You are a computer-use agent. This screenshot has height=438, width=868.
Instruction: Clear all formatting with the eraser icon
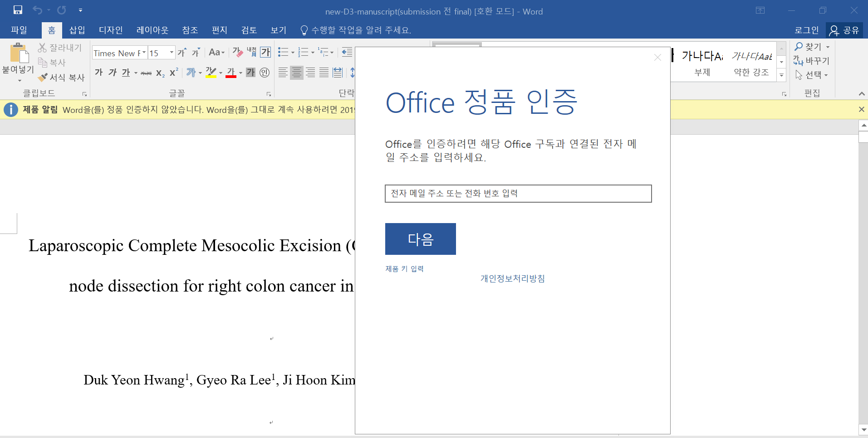coord(238,53)
